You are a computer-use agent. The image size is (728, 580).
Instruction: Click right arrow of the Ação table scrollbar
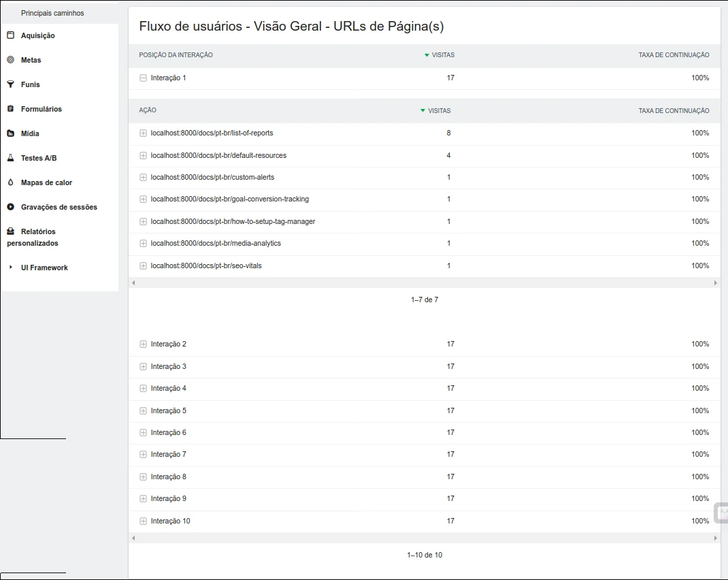pyautogui.click(x=715, y=283)
